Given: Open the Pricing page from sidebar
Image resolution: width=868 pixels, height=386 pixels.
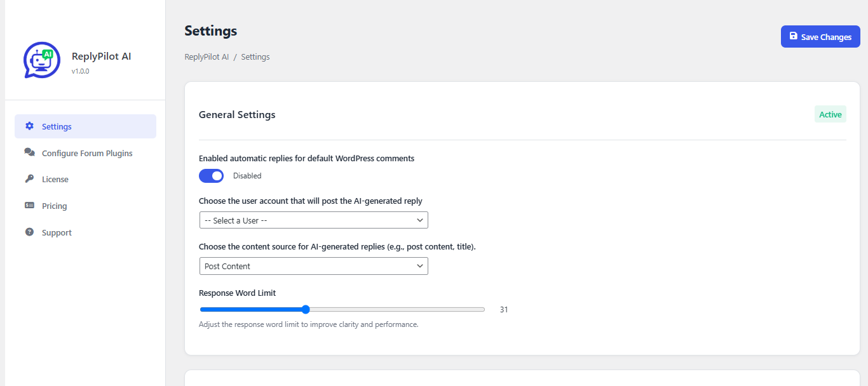Looking at the screenshot, I should [x=54, y=206].
